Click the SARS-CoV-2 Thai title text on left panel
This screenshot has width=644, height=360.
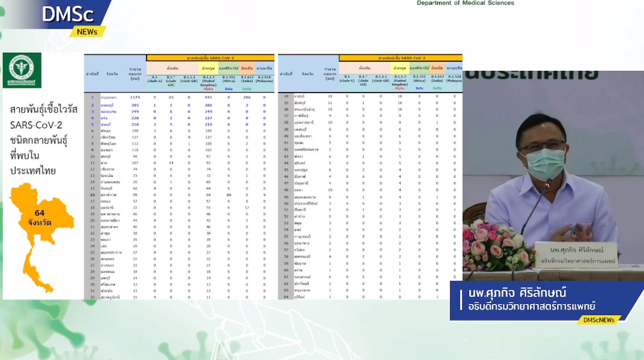[x=43, y=140]
